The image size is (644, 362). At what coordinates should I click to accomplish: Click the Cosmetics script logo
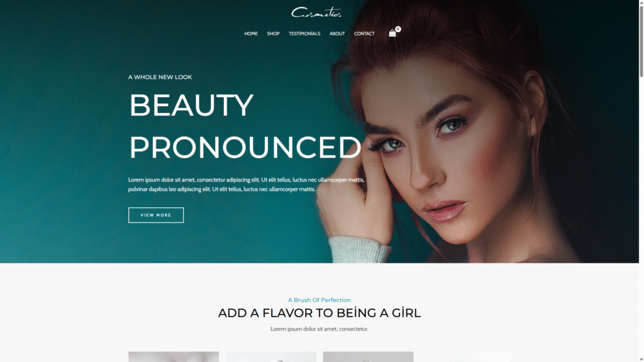[x=316, y=13]
